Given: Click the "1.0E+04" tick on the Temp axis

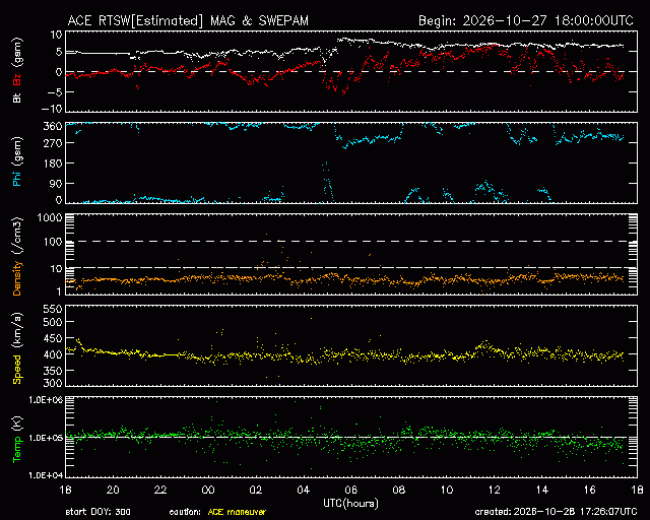Looking at the screenshot, I should pos(46,475).
